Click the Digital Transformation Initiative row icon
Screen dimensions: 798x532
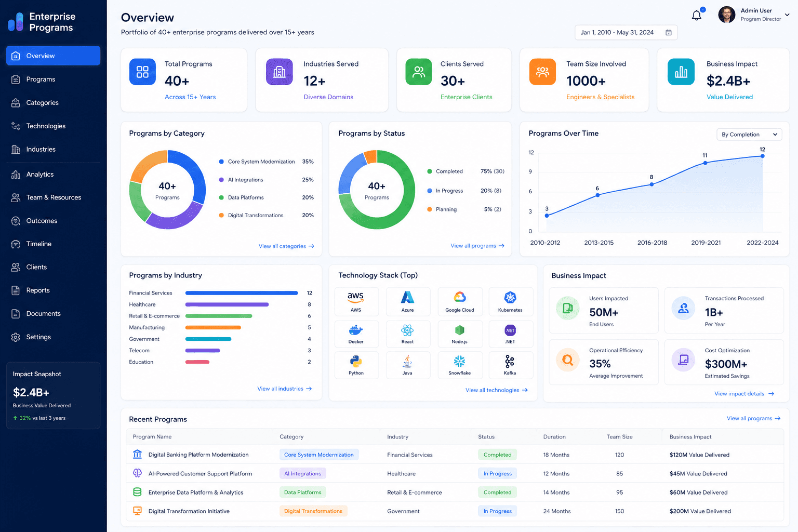click(x=137, y=511)
